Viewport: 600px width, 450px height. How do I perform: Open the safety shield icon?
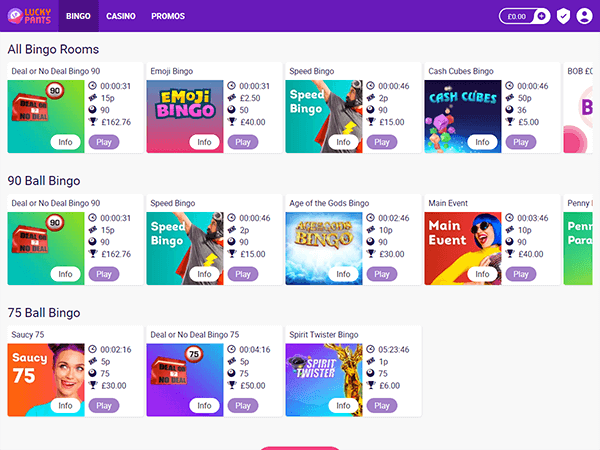pos(563,16)
